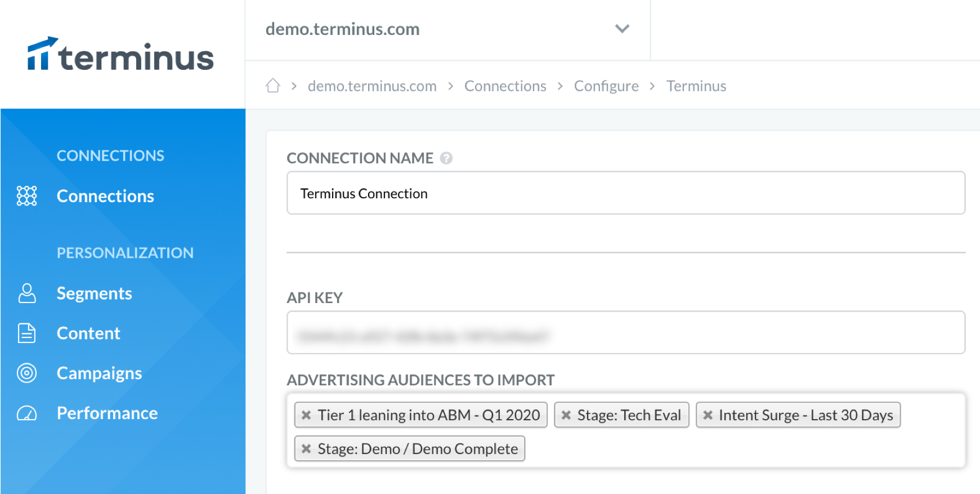Go to Configure breadcrumb link
Viewport: 980px width, 494px height.
pos(606,86)
